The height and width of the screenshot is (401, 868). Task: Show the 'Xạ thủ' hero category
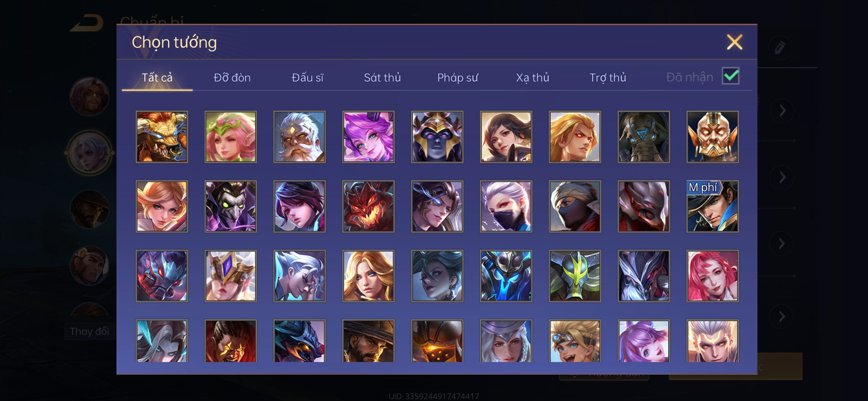coord(533,77)
